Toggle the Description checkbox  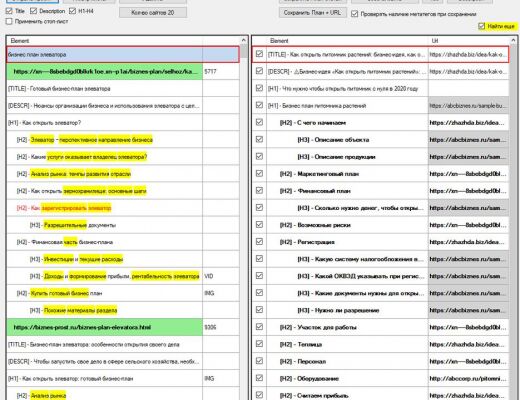33,11
